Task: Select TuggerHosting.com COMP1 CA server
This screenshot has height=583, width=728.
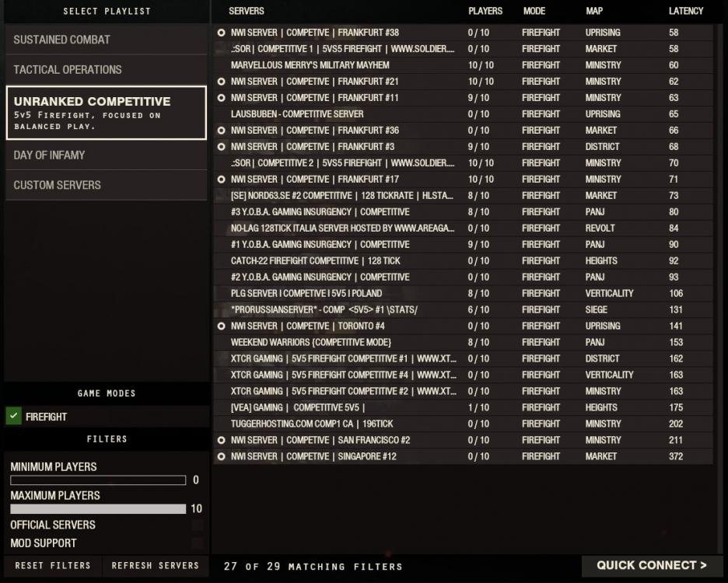Action: click(x=463, y=424)
